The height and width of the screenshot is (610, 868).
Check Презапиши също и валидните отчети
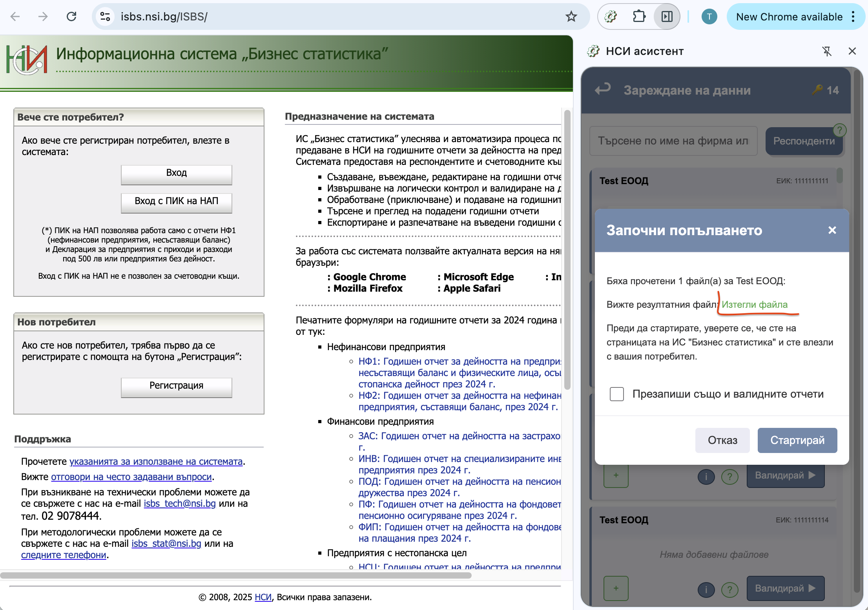point(616,394)
